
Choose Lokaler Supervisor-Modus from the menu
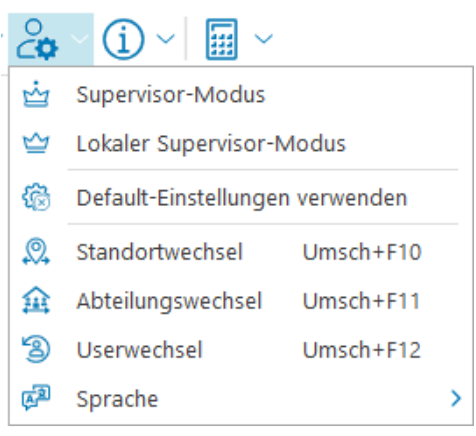(241, 143)
